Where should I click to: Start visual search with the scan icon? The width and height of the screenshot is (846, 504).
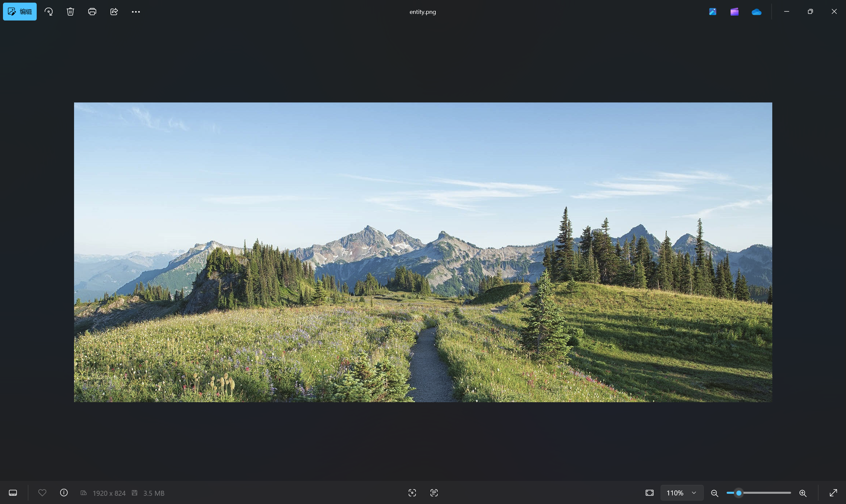(x=412, y=493)
